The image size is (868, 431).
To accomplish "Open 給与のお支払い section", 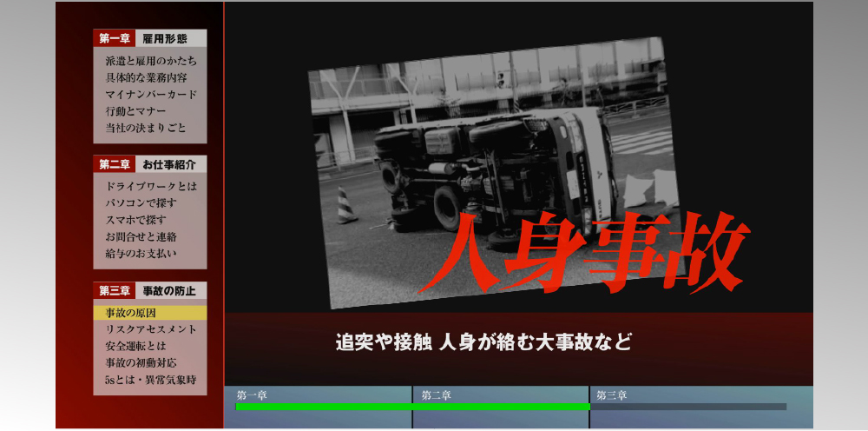I will pyautogui.click(x=141, y=253).
